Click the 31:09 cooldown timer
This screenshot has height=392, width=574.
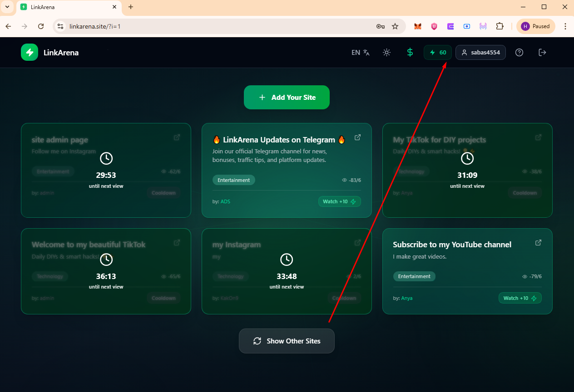[x=467, y=176]
